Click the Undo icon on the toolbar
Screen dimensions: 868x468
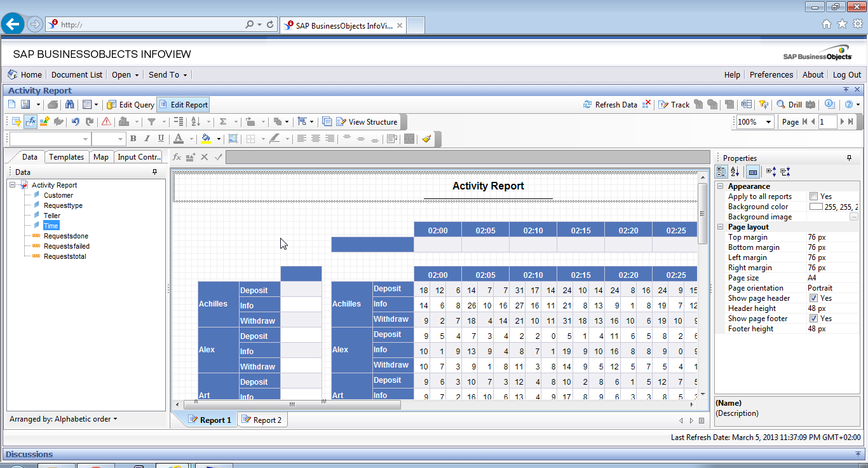coord(76,121)
